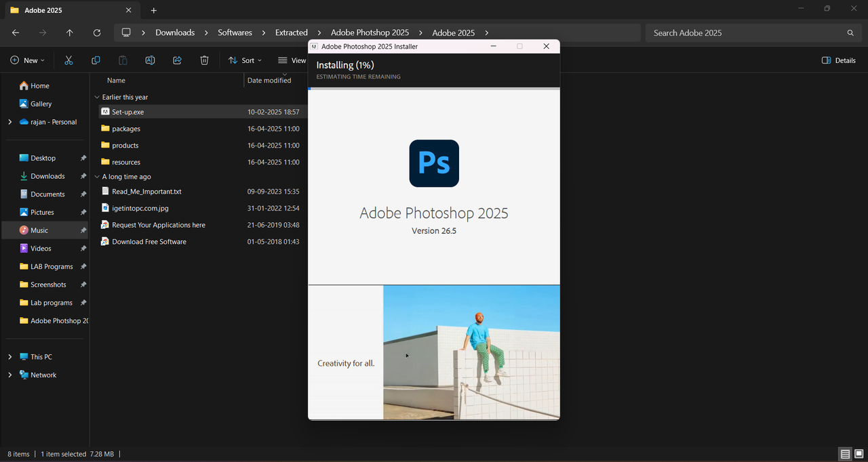Image resolution: width=868 pixels, height=462 pixels.
Task: Close the Adobe 2025 Explorer tab
Action: tap(129, 10)
